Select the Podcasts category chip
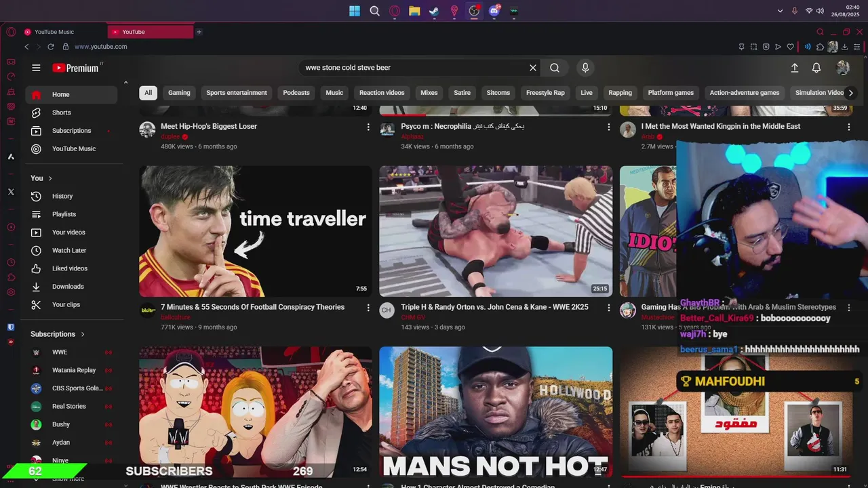This screenshot has width=868, height=488. click(x=296, y=93)
